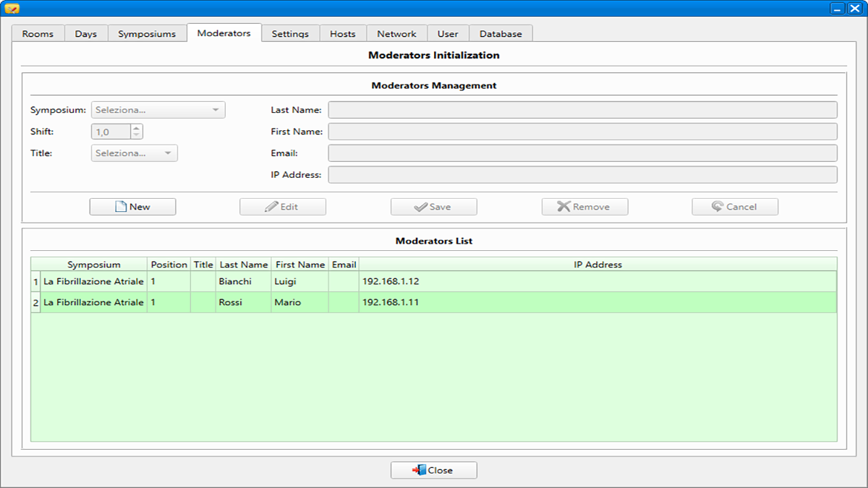Select the Rossi last name cell
The height and width of the screenshot is (488, 868).
point(244,302)
